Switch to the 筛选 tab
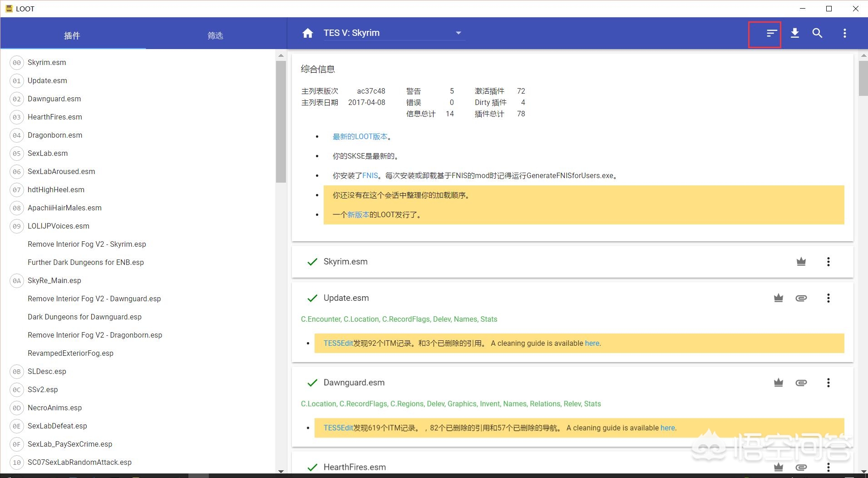The image size is (868, 478). click(x=215, y=35)
